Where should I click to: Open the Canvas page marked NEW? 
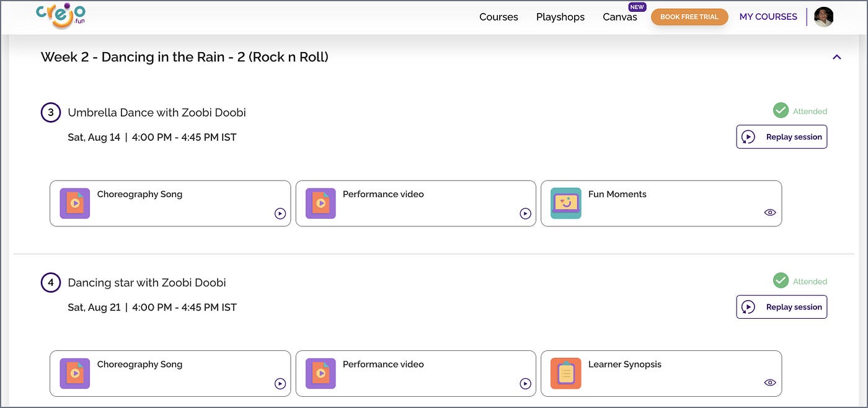click(x=620, y=17)
